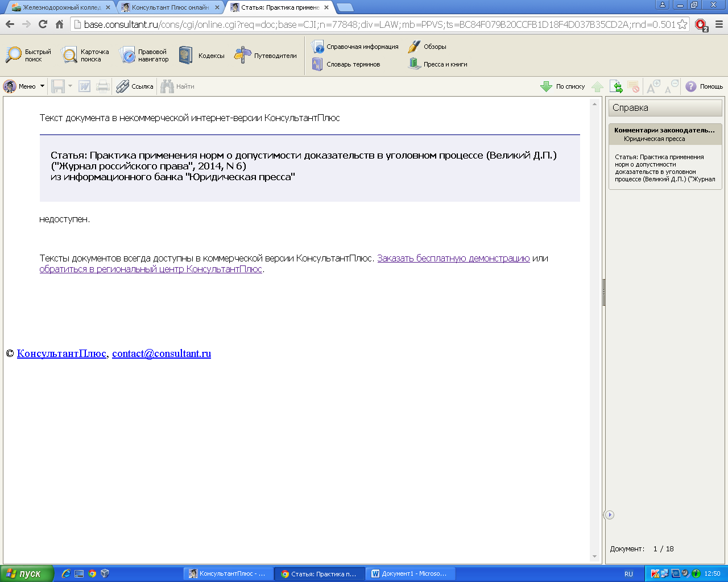Export document to Word icon
Screen dimensions: 728x582
tap(85, 86)
